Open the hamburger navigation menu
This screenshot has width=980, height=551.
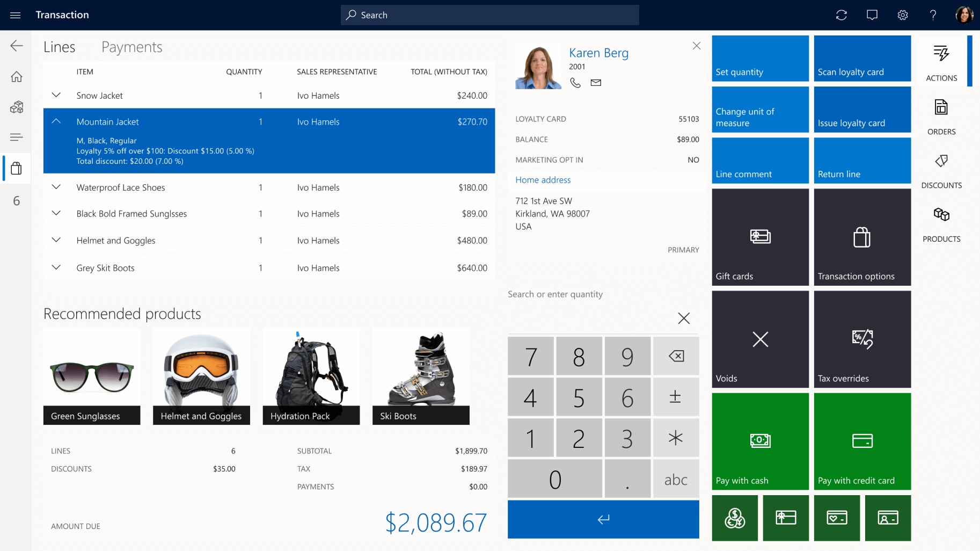point(15,15)
